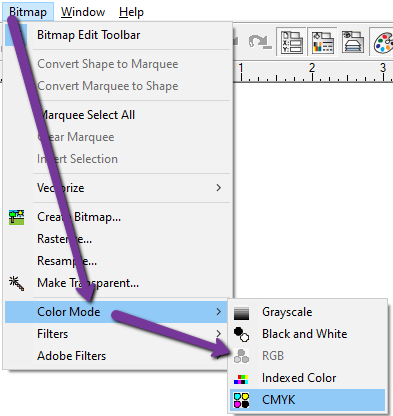The image size is (393, 416).
Task: Click the Grayscale gradient icon
Action: (241, 313)
